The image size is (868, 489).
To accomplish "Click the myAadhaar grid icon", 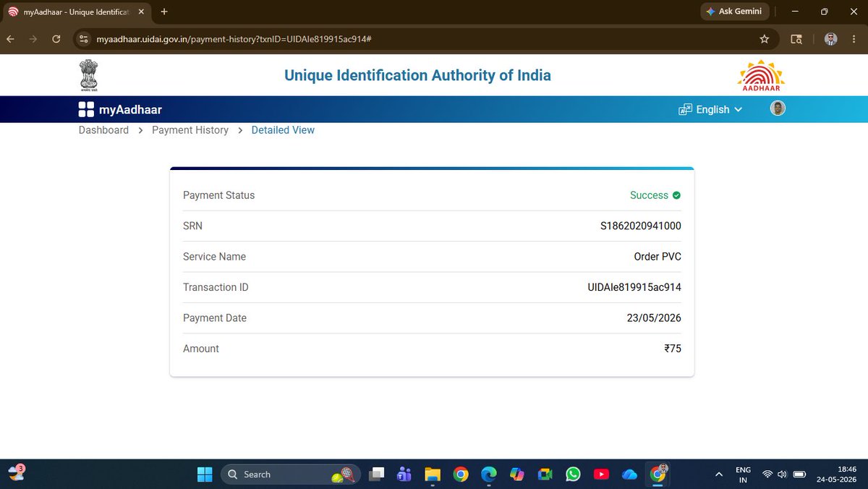I will tap(86, 110).
